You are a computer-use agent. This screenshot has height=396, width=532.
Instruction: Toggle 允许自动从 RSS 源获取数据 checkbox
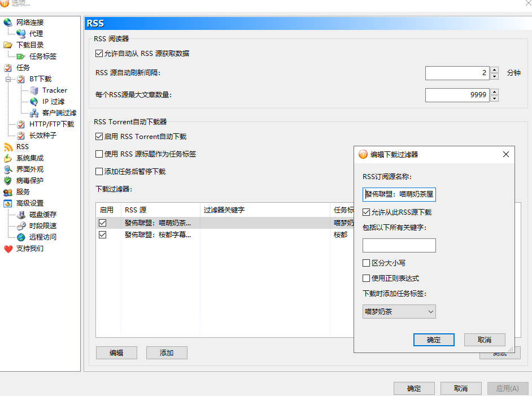point(99,54)
